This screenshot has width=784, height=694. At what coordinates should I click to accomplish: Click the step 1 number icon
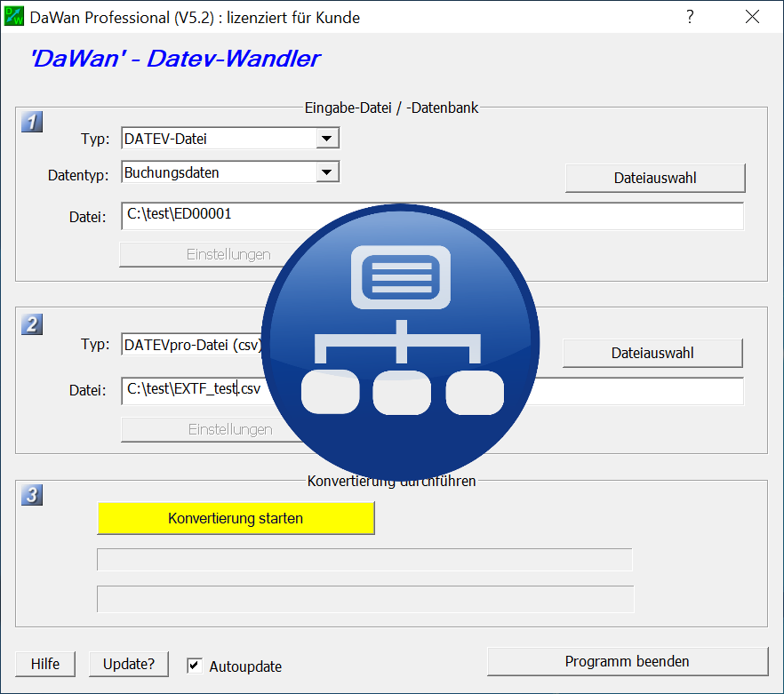pyautogui.click(x=32, y=122)
